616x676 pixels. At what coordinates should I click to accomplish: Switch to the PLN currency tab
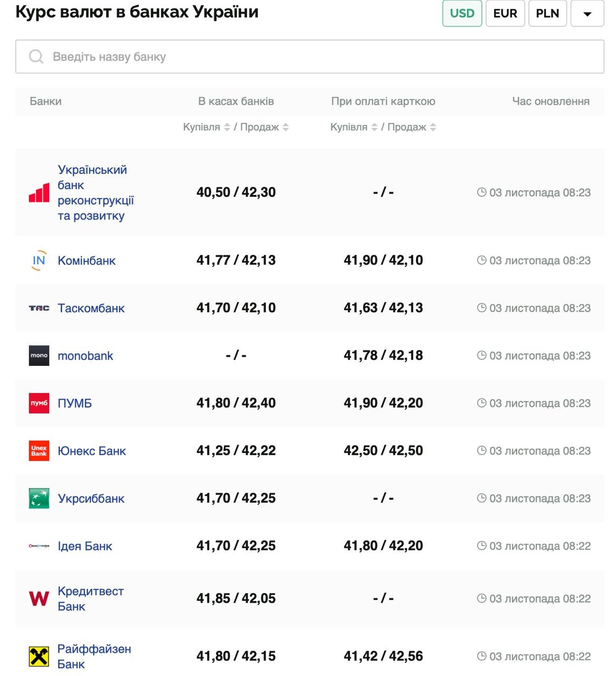[547, 14]
